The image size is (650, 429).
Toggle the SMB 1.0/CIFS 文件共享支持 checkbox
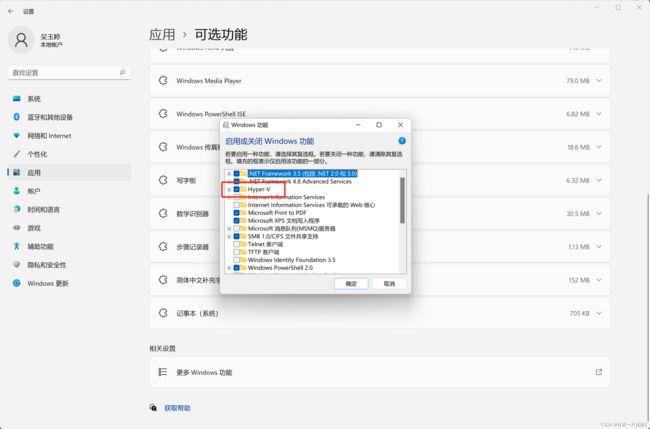point(236,236)
